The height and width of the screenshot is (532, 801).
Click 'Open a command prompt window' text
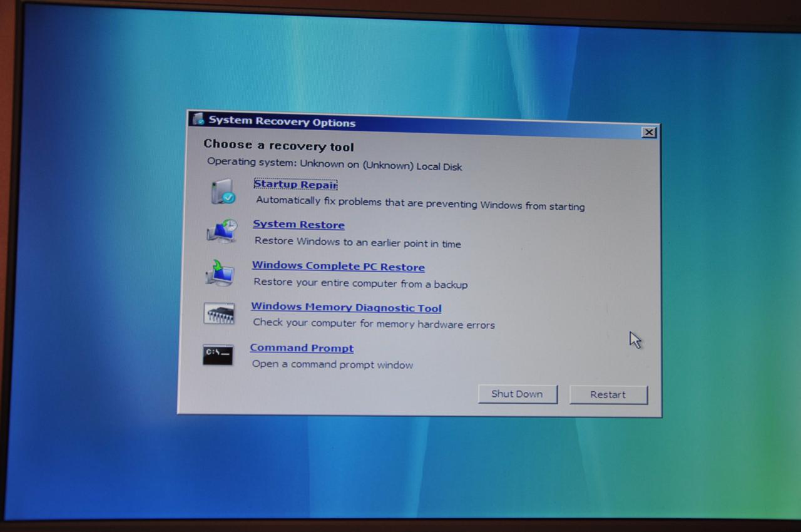coord(332,364)
